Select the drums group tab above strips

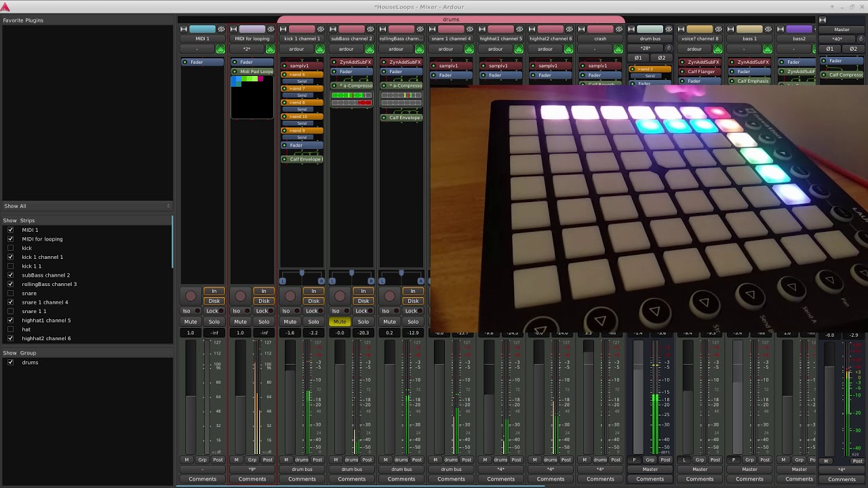(x=451, y=20)
